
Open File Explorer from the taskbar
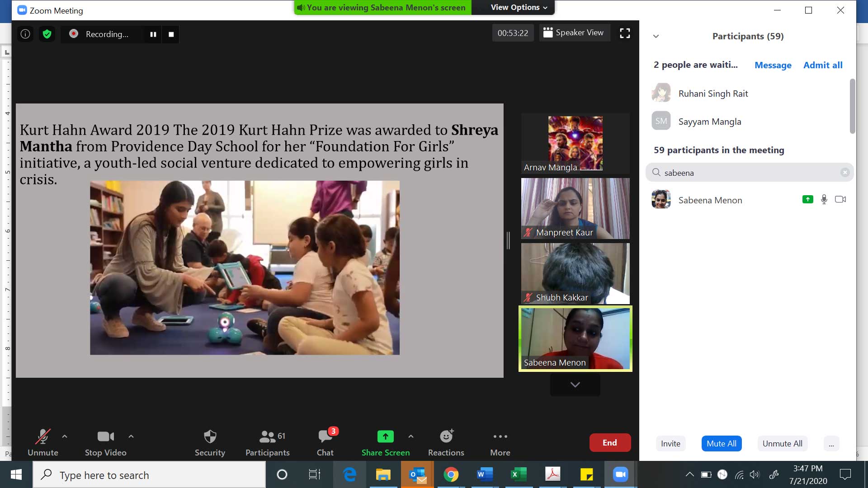pos(383,474)
